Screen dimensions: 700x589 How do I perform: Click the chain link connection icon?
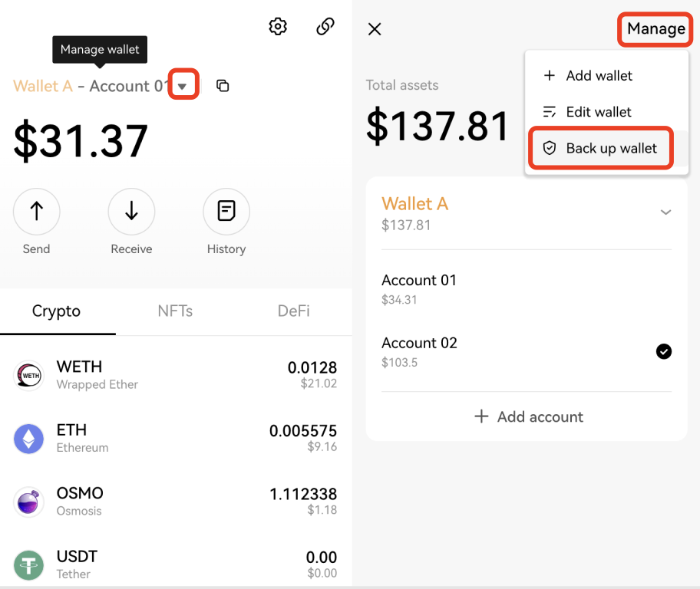(x=325, y=27)
